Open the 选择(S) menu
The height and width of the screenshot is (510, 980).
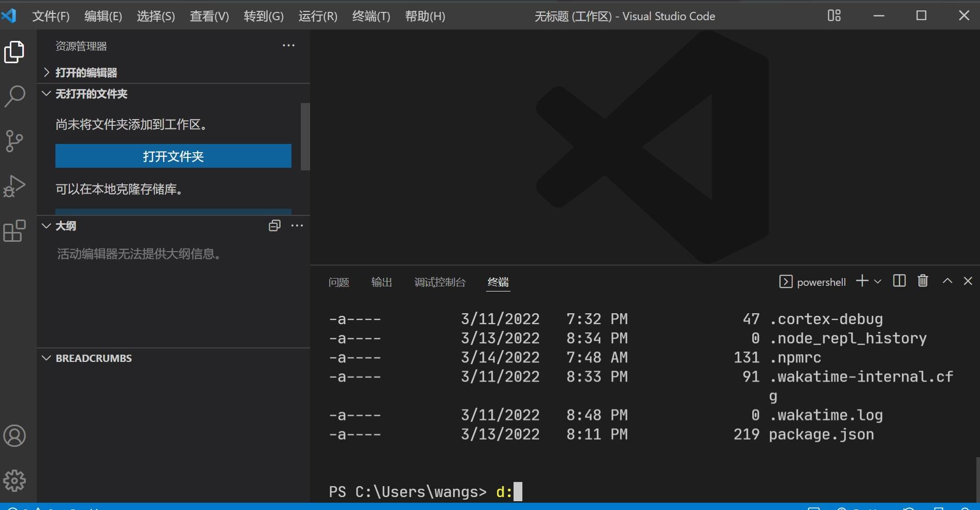[156, 16]
